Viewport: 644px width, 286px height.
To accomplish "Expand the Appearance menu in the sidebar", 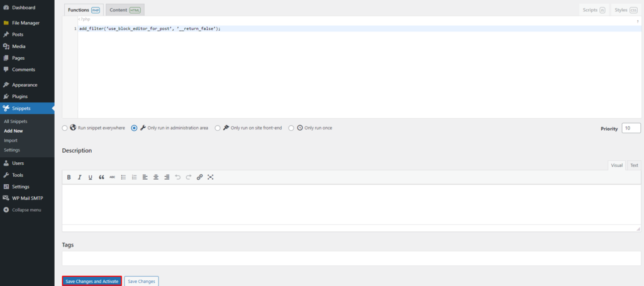I will coord(25,85).
